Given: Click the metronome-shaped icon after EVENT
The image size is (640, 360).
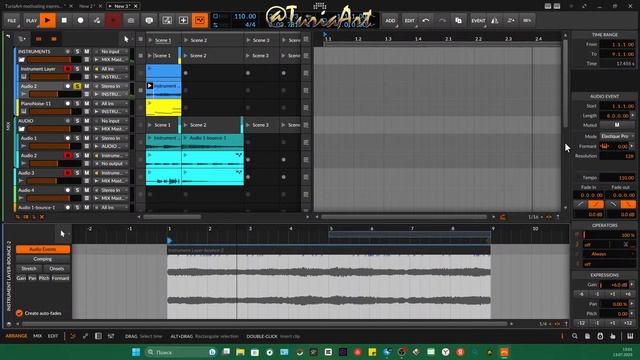Looking at the screenshot, I should tap(495, 20).
